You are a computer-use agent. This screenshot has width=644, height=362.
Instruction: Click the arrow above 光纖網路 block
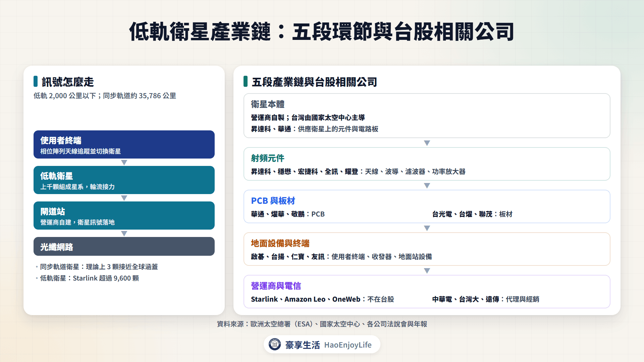[124, 234]
